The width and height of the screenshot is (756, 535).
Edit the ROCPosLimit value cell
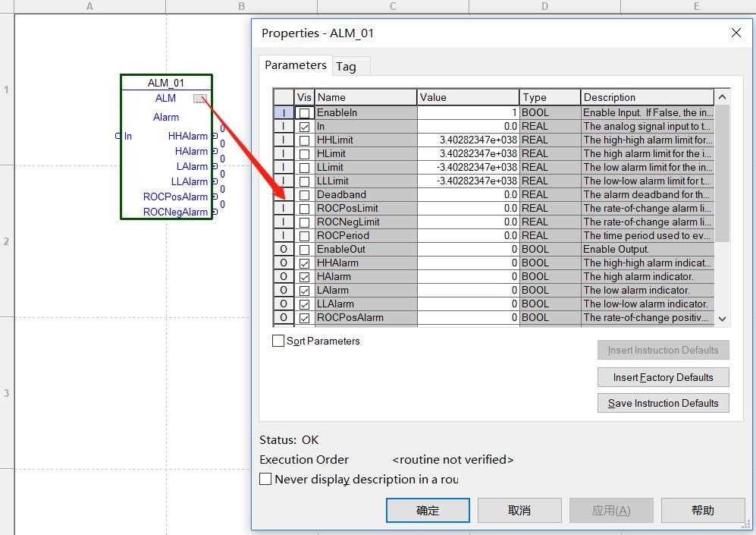point(468,209)
